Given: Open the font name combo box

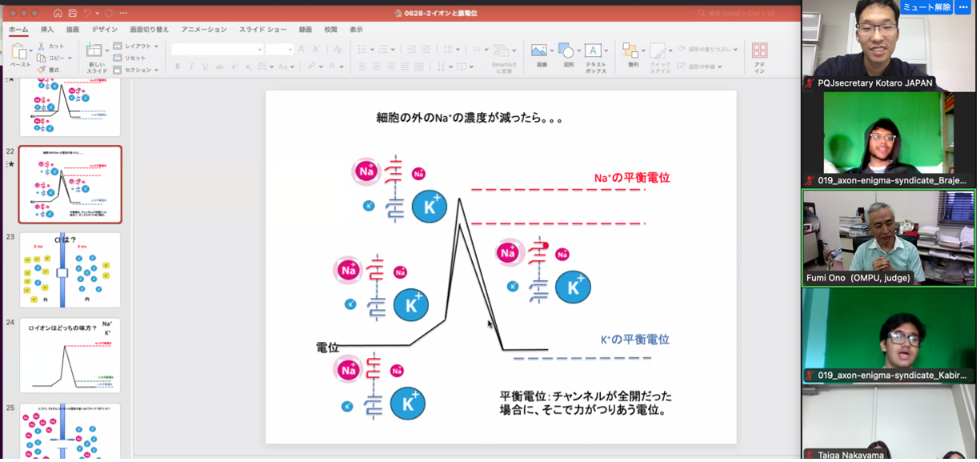Looking at the screenshot, I should pos(217,50).
